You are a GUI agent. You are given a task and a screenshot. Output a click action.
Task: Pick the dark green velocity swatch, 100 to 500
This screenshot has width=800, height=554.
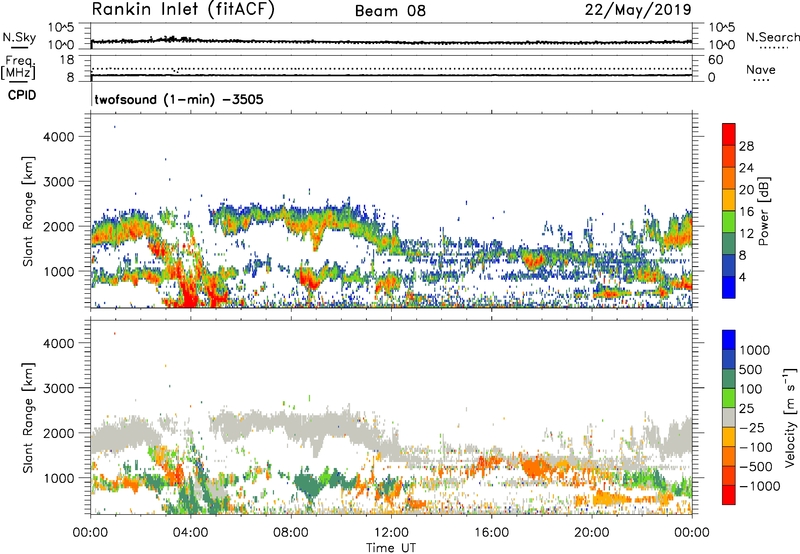click(729, 379)
